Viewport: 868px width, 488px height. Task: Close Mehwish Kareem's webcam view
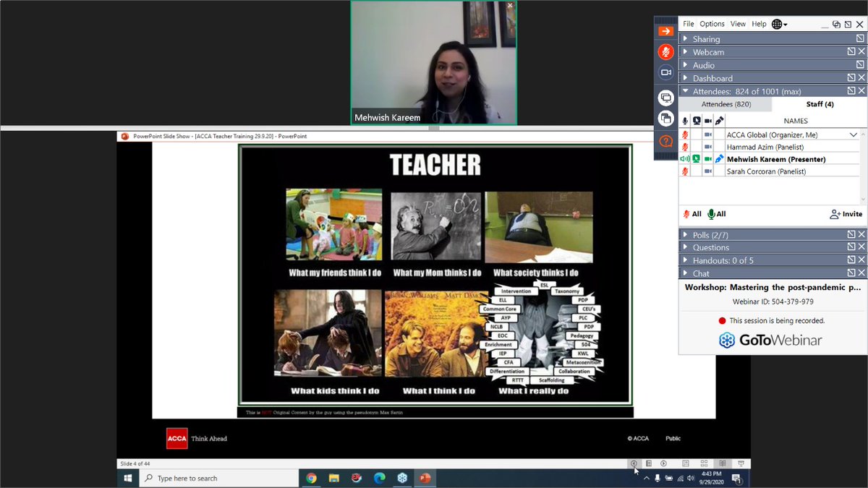pyautogui.click(x=510, y=6)
